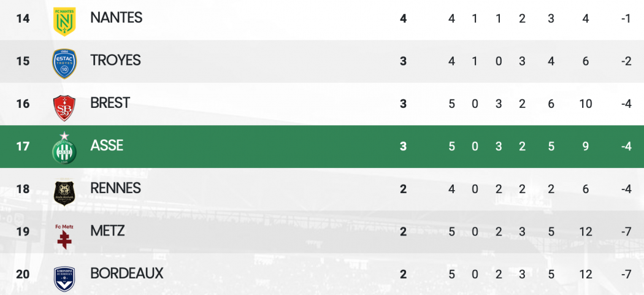Viewport: 644px width, 295px height.
Task: Open the NANTES team name link
Action: (x=117, y=18)
